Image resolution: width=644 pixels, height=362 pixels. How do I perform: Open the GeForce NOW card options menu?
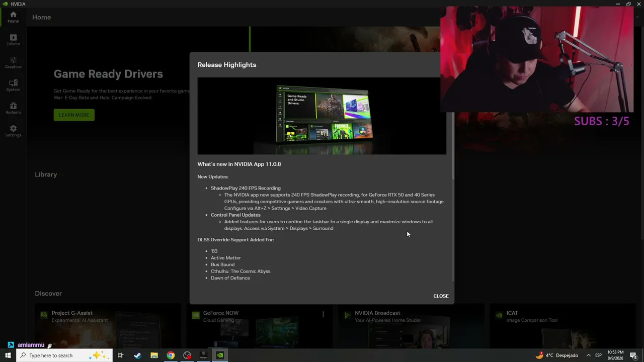click(x=323, y=314)
